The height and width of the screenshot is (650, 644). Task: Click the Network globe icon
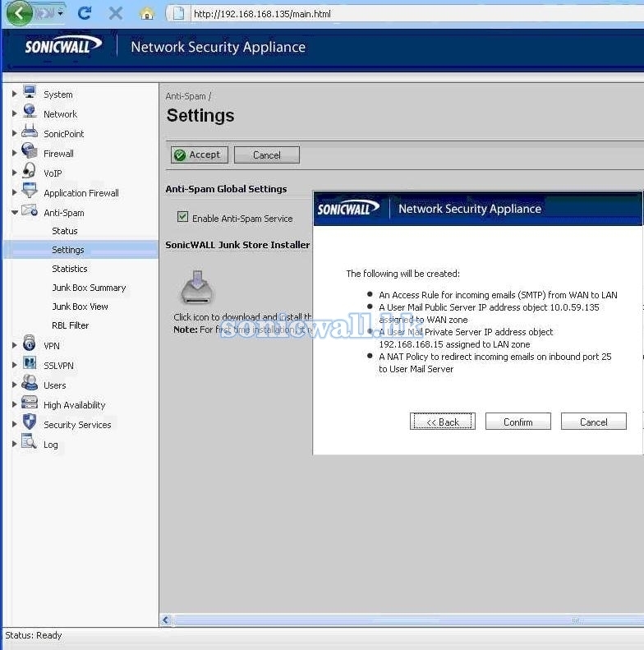pyautogui.click(x=30, y=111)
